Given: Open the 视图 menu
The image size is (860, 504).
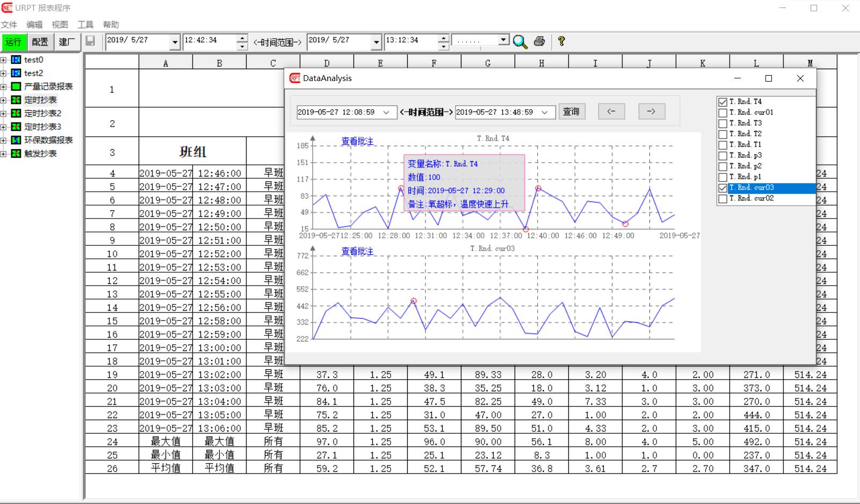Looking at the screenshot, I should point(60,25).
